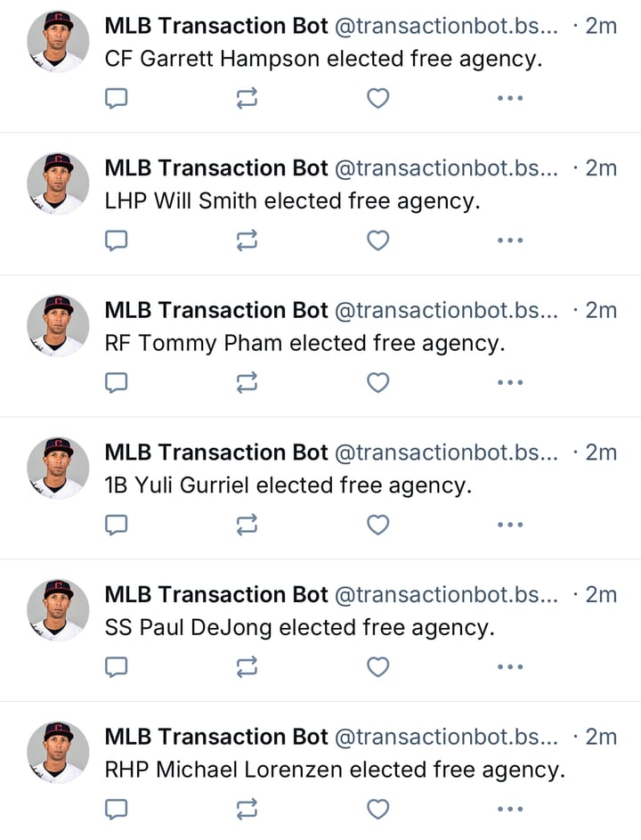Screen dimensions: 641x840
Task: Like the Tommy Pham tweet
Action: (377, 382)
